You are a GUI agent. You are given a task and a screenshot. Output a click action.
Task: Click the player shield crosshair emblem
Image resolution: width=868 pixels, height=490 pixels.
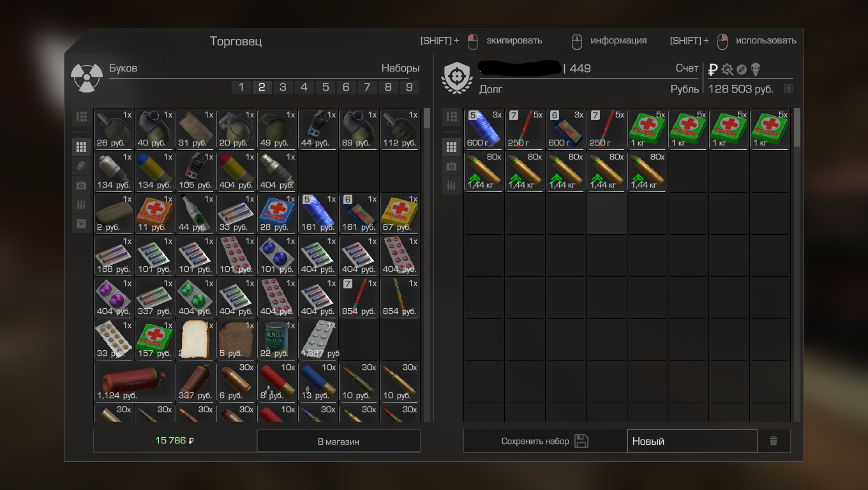[457, 77]
